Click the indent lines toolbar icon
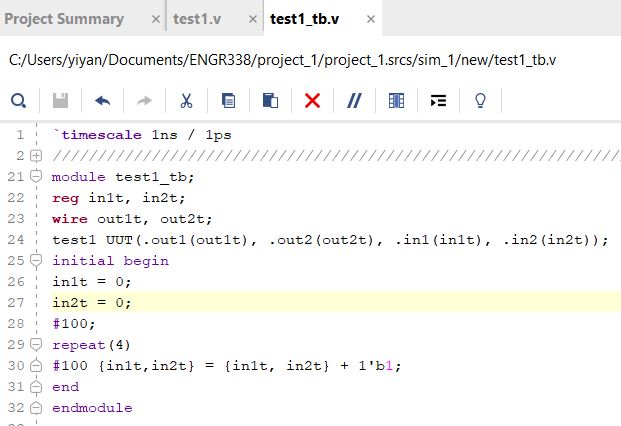Viewport: 621px width, 426px height. click(x=438, y=100)
